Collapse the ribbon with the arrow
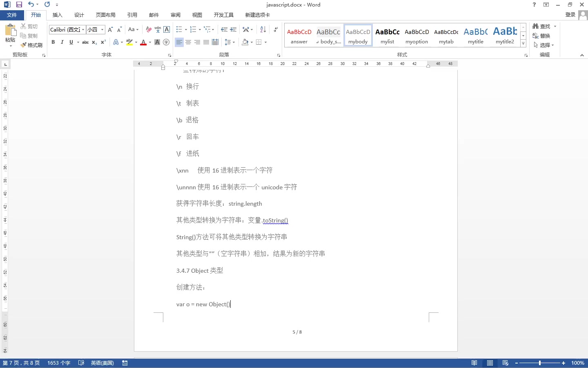Image resolution: width=588 pixels, height=368 pixels. click(x=582, y=55)
